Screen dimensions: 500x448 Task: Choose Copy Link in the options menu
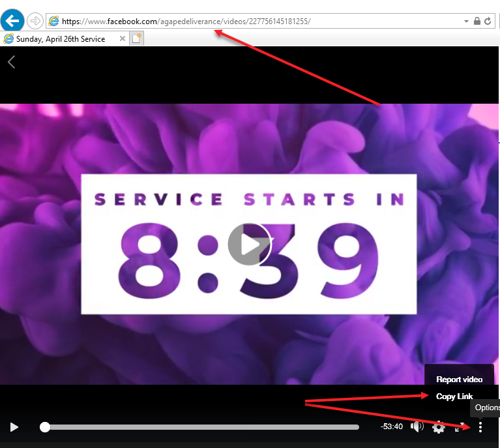[x=454, y=396]
